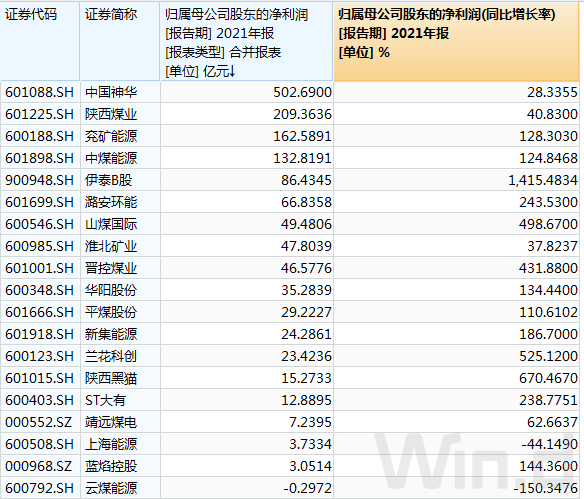Image resolution: width=584 pixels, height=499 pixels.
Task: Select stock code 601898.SH
Action: 39,158
